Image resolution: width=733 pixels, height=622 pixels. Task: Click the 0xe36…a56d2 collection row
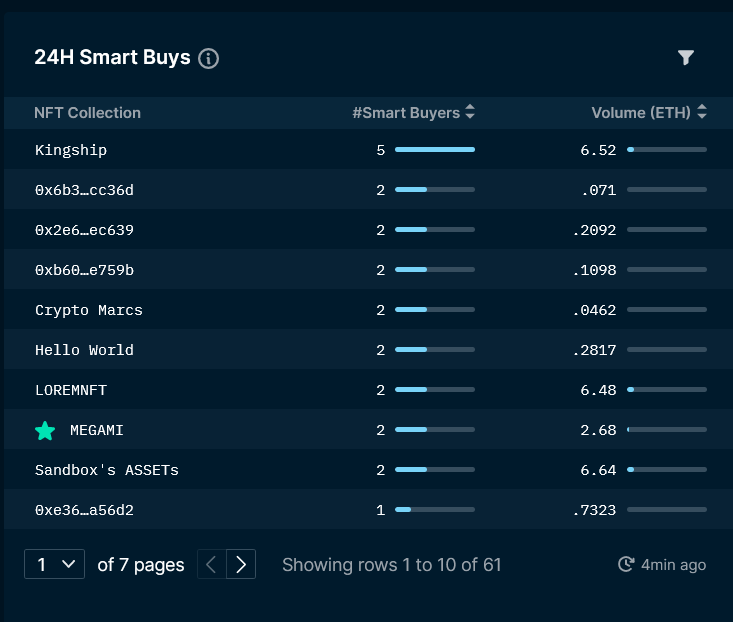pos(366,509)
